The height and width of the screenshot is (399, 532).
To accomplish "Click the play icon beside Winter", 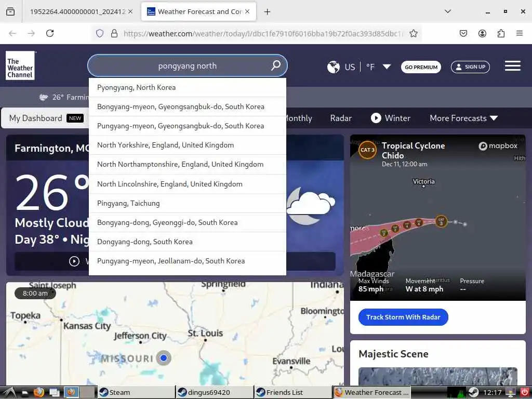I will (376, 118).
